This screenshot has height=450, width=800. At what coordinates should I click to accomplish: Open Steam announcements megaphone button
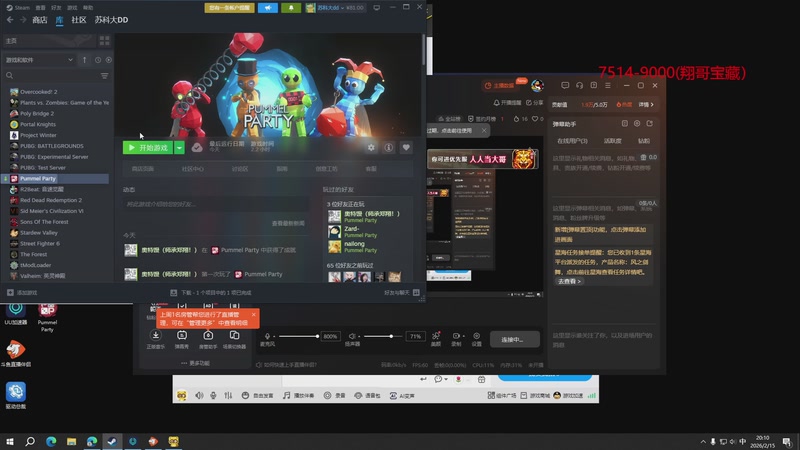267,8
